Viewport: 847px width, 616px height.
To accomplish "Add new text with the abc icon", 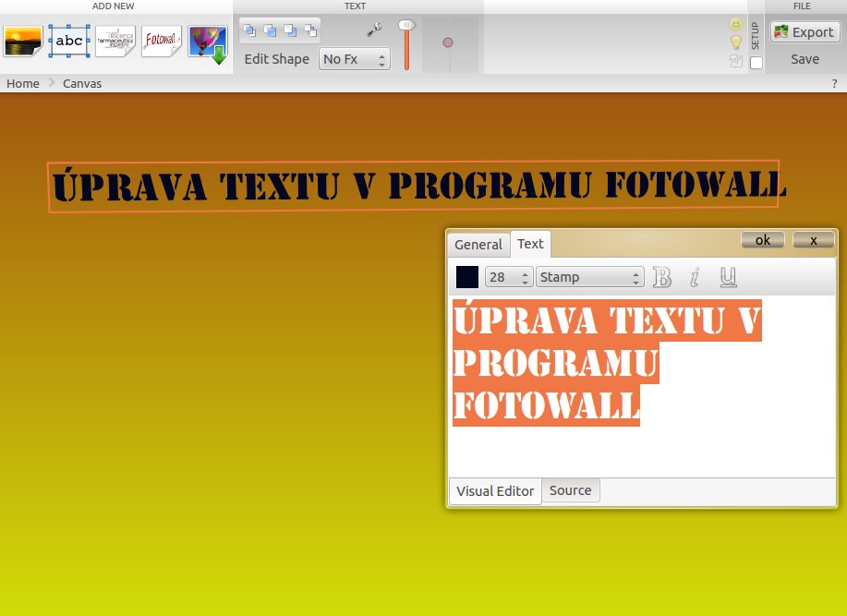I will tap(69, 41).
